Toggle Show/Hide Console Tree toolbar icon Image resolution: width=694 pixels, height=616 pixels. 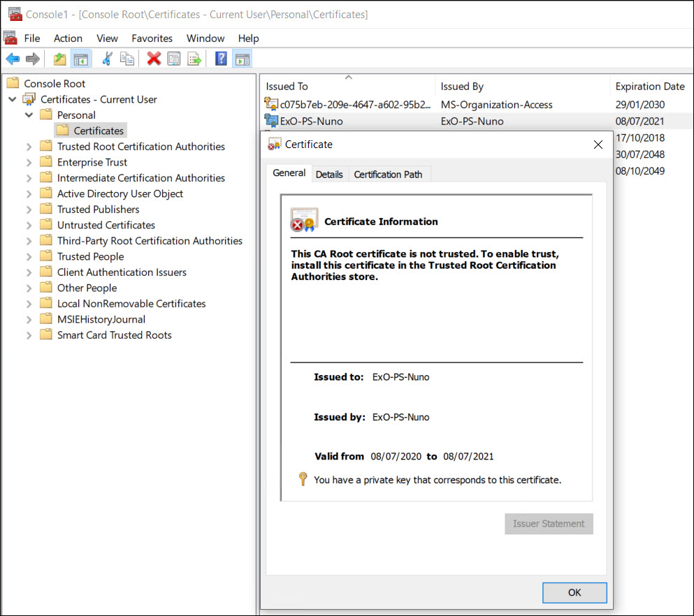point(80,59)
